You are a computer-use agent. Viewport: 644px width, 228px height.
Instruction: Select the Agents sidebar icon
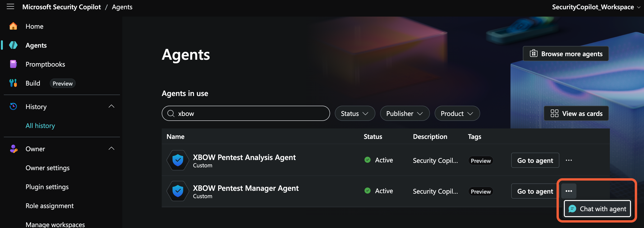[x=13, y=45]
